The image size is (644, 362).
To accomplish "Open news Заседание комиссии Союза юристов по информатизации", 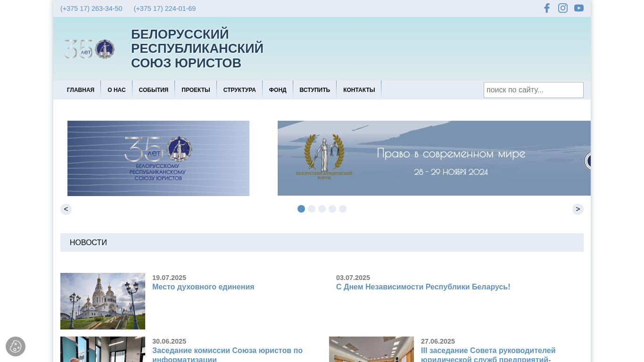I will [227, 355].
